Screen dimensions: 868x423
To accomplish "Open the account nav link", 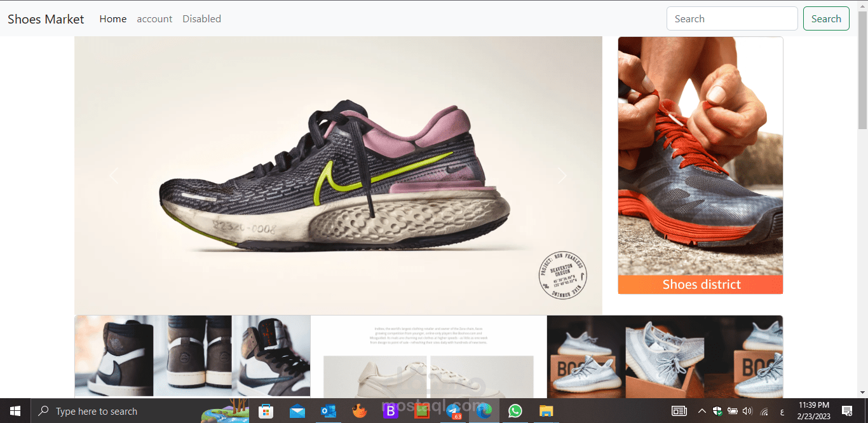I will click(x=154, y=19).
